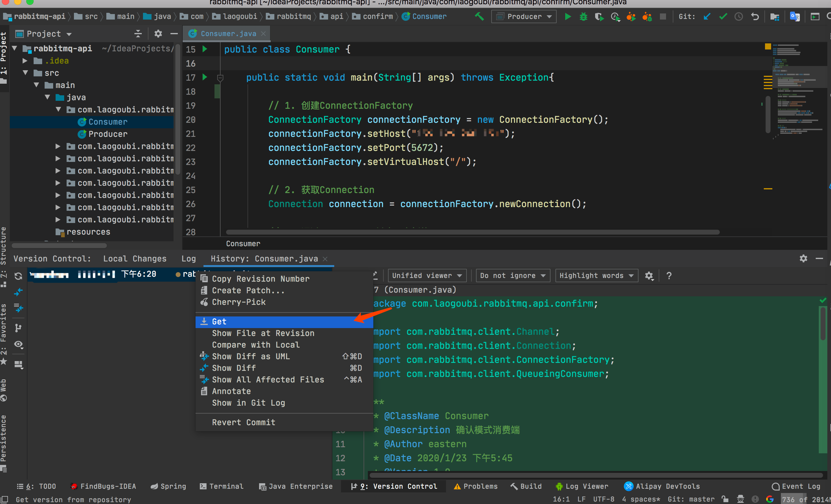Open Project tool window settings gear
Image resolution: width=831 pixels, height=504 pixels.
point(158,33)
